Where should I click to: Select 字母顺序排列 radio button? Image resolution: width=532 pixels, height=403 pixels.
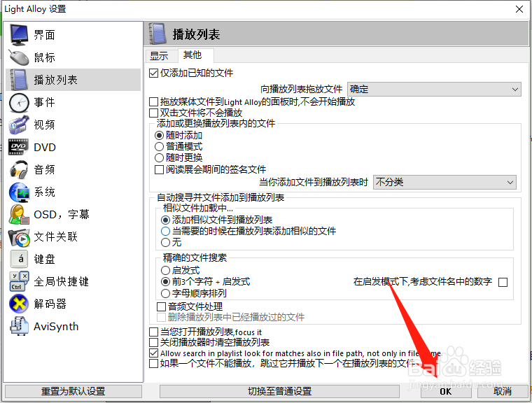coord(165,293)
